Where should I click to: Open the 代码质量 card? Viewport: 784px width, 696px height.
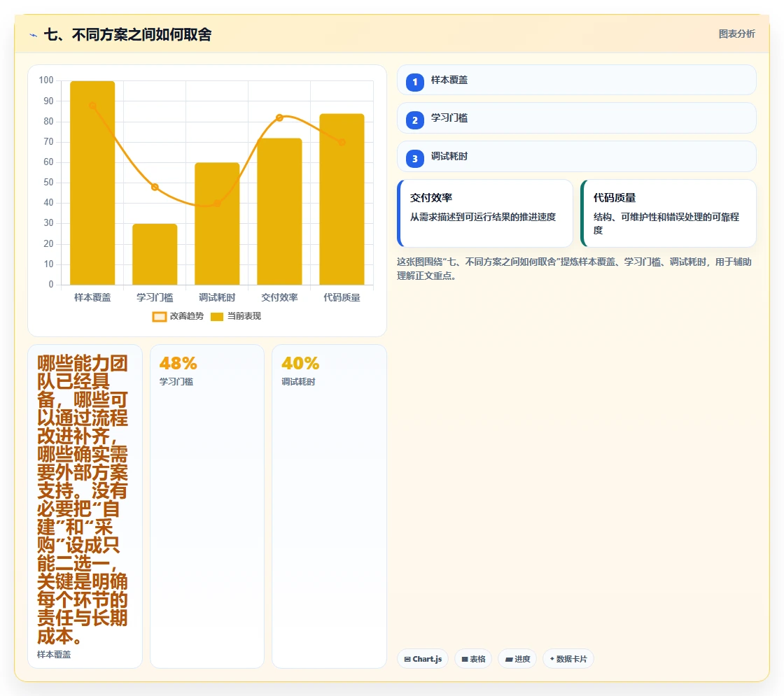(x=668, y=213)
